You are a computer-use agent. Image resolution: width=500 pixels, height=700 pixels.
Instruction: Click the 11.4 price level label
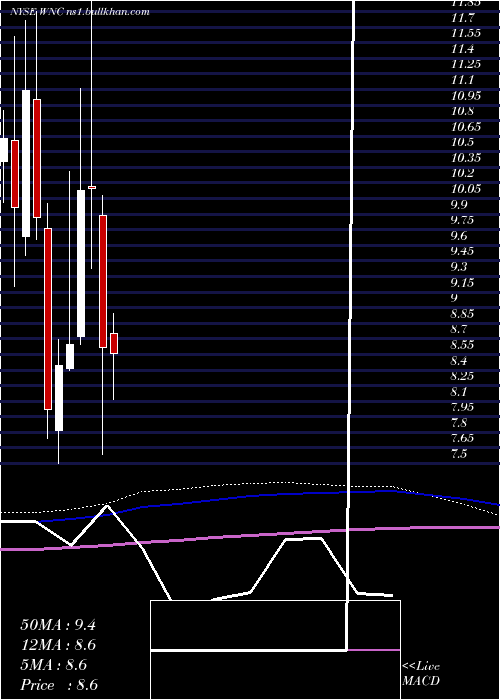tap(462, 49)
